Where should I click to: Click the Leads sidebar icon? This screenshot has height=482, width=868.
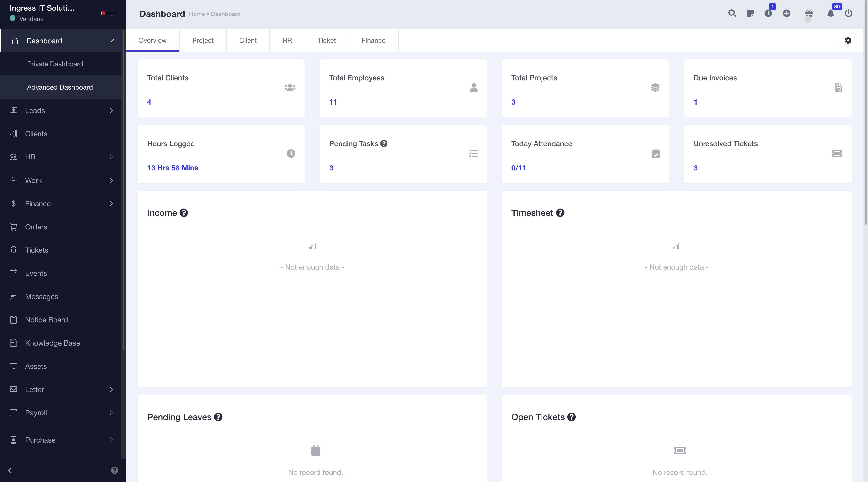(x=14, y=110)
